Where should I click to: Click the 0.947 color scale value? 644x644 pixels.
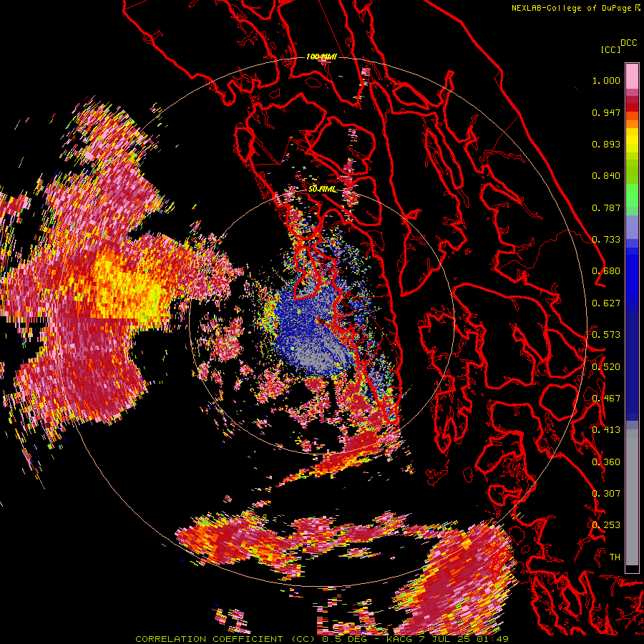pos(606,112)
